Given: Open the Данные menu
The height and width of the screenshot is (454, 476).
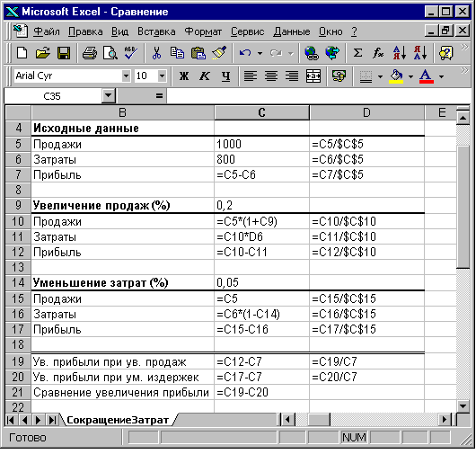Looking at the screenshot, I should [x=292, y=31].
